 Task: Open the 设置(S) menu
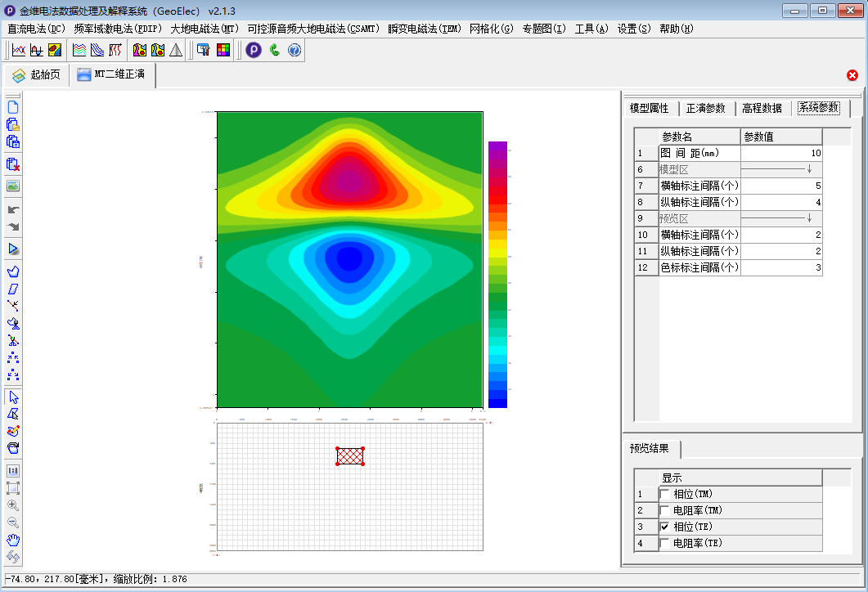tap(634, 29)
